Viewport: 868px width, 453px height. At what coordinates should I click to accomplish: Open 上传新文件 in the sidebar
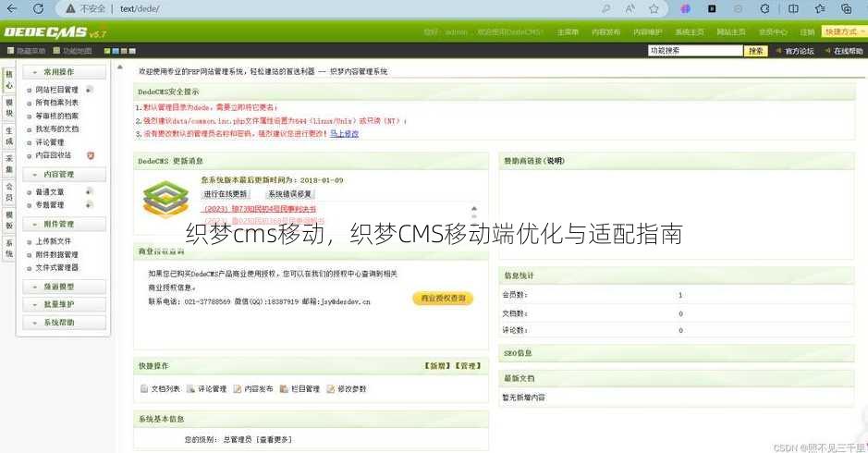[53, 241]
